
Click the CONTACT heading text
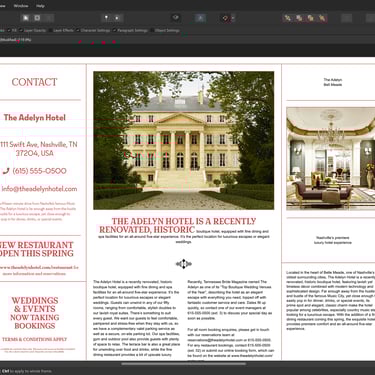pyautogui.click(x=34, y=82)
